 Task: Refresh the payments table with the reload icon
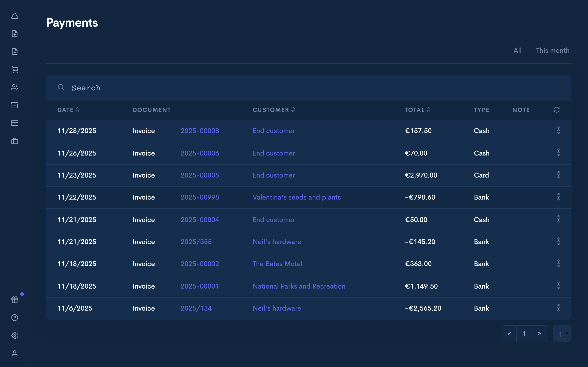tap(557, 110)
